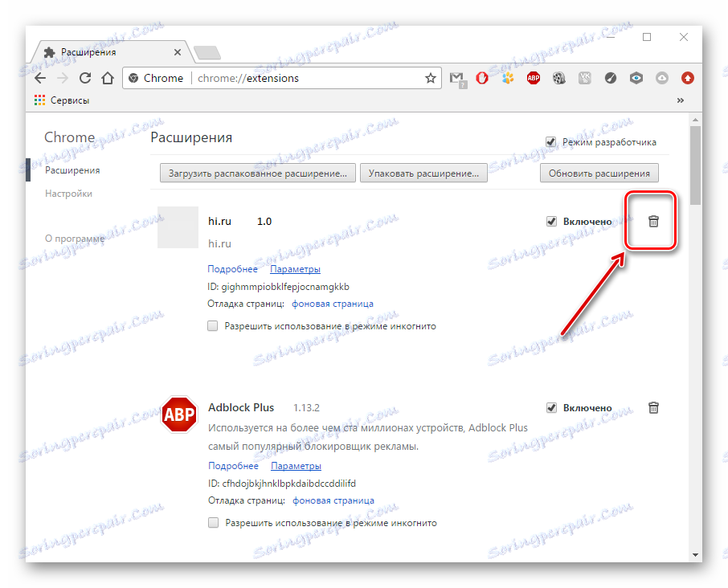Allow Adblock Plus in incognito mode
Screen dimensions: 728x588
[x=213, y=523]
